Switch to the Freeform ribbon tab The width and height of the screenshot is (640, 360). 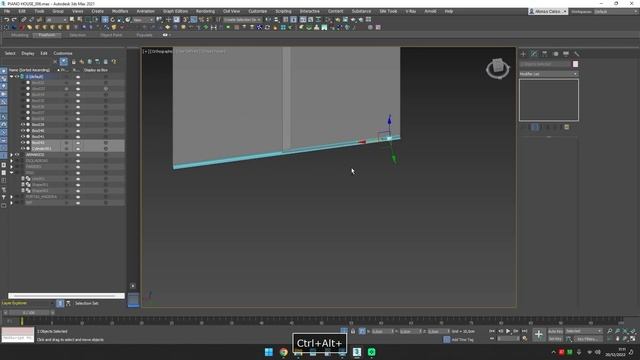tap(47, 35)
